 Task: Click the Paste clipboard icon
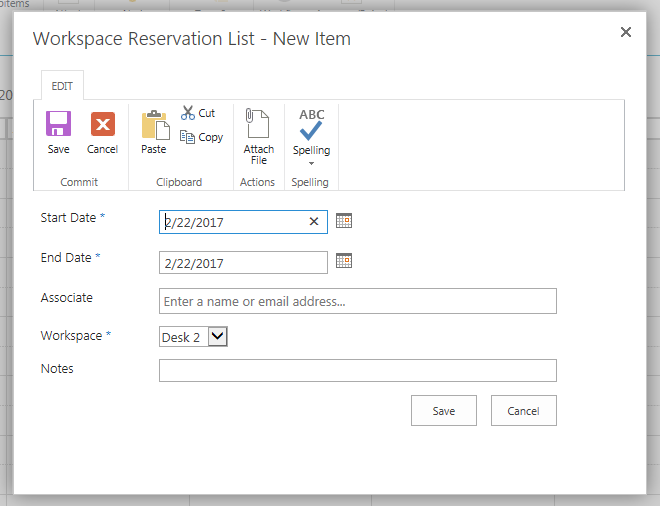pyautogui.click(x=155, y=125)
